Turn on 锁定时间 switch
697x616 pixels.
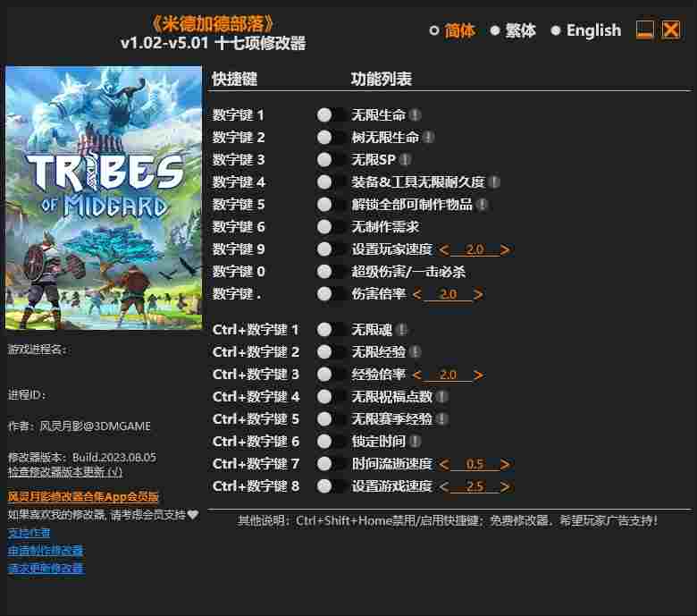(x=331, y=441)
